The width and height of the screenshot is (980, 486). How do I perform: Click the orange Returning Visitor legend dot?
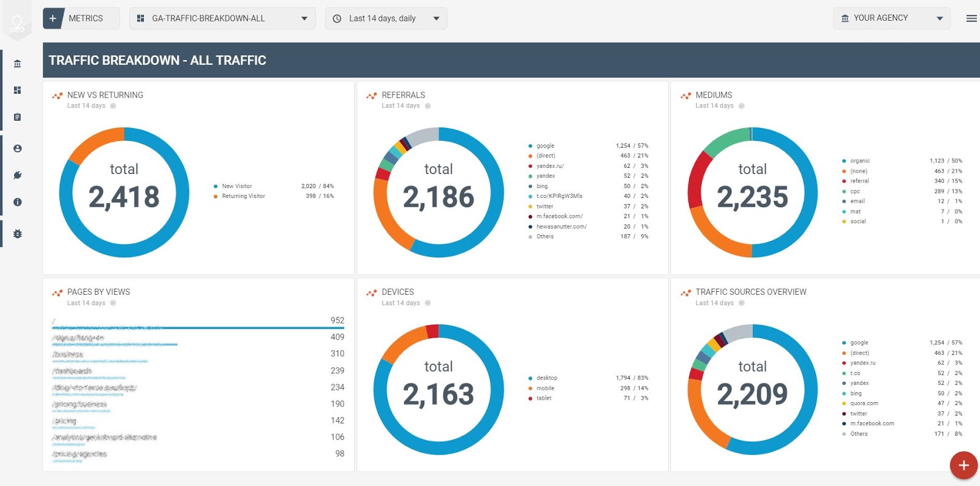point(216,196)
